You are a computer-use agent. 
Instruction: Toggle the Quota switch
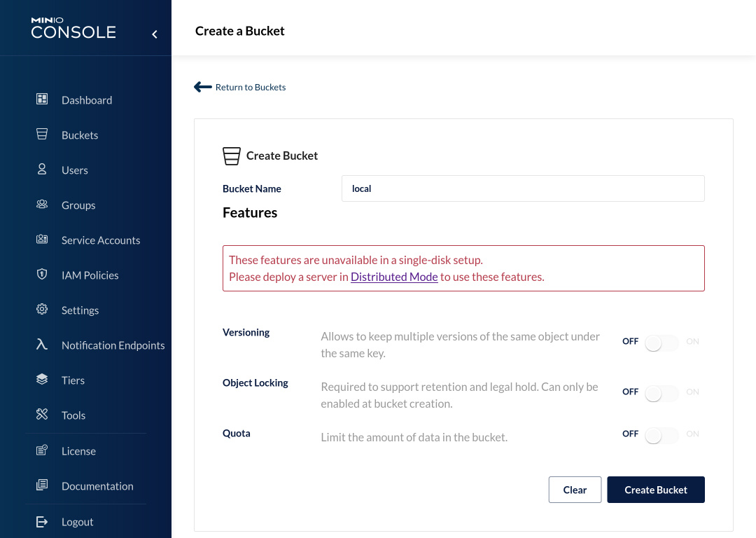[x=661, y=436]
